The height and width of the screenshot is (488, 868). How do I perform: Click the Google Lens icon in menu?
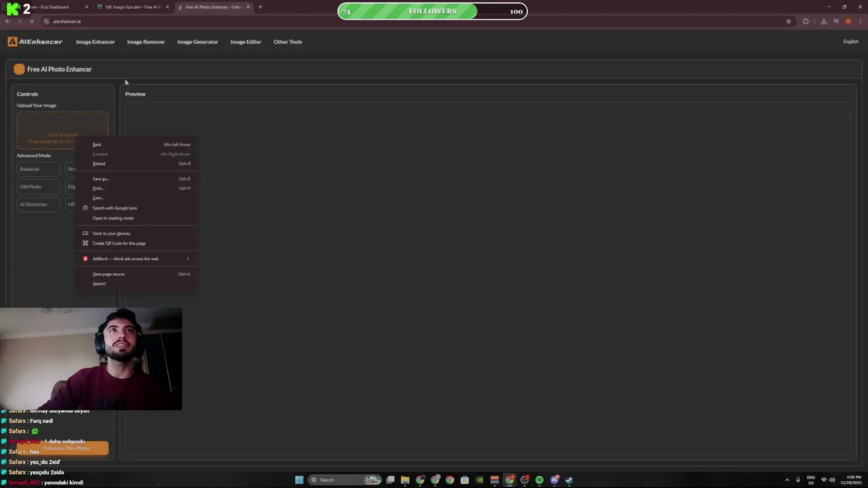[x=85, y=208]
